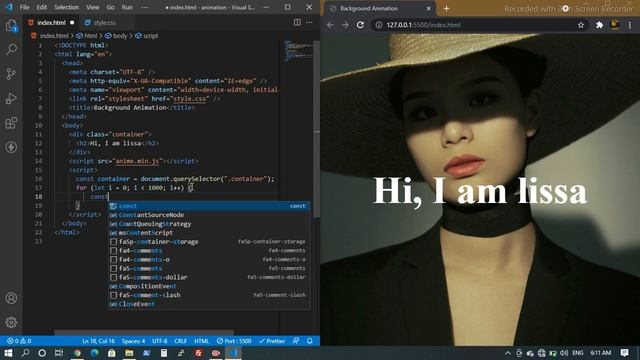Open the View menu

[x=93, y=7]
